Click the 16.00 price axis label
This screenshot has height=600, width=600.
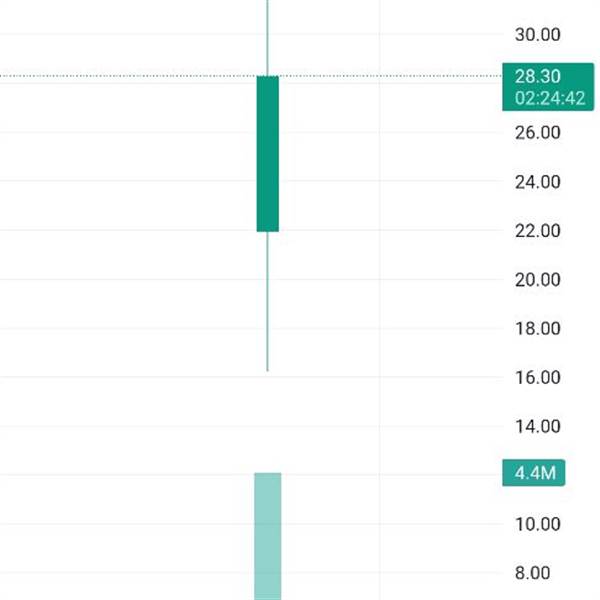(538, 377)
